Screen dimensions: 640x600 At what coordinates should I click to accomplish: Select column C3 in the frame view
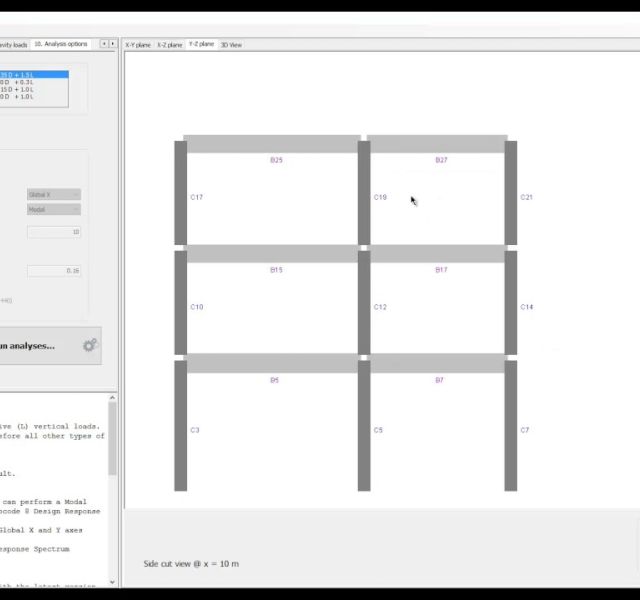181,426
